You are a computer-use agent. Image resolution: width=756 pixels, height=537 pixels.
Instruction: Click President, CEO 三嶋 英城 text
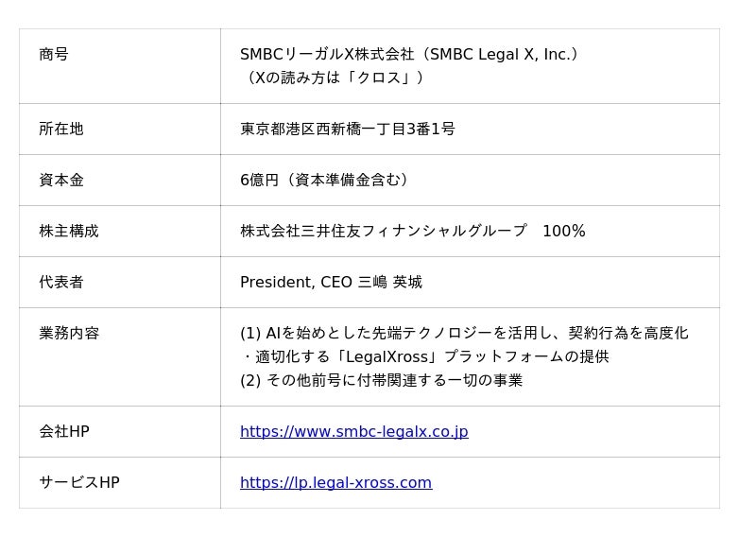point(331,282)
